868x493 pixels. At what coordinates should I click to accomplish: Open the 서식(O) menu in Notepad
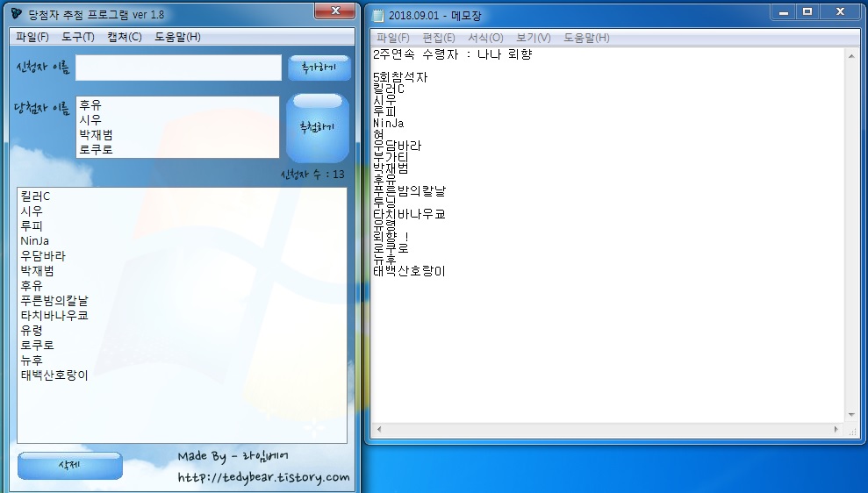485,38
